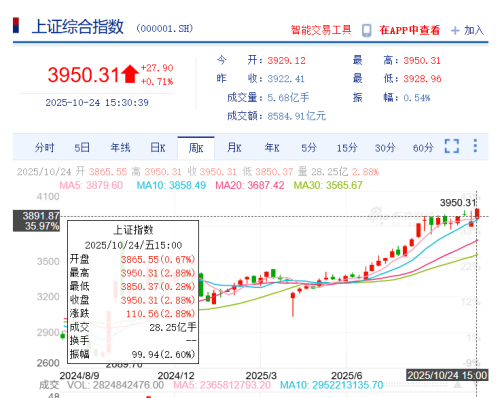Click the timestamp 2025-10-24 15:30:39

[97, 102]
